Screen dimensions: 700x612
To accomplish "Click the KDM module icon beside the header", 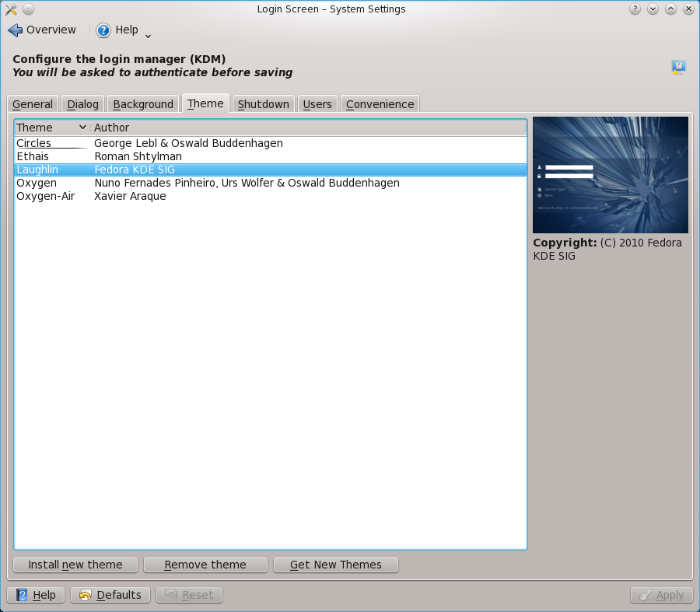I will click(x=678, y=67).
